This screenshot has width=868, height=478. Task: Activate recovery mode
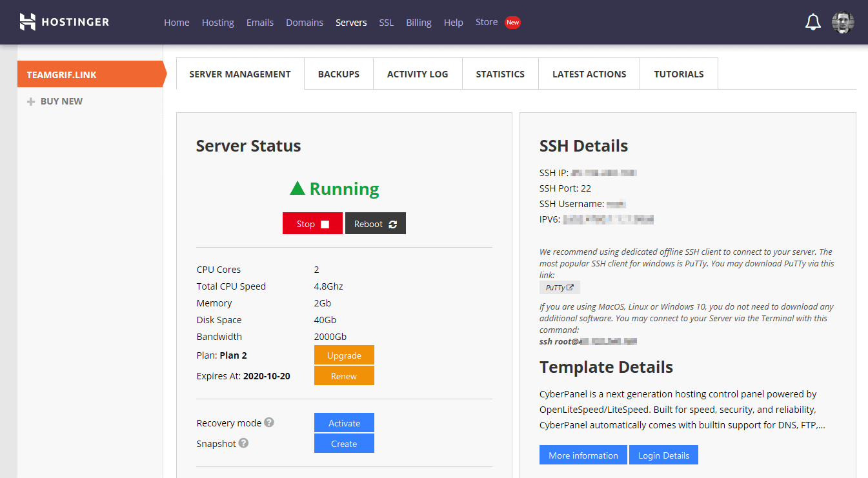point(344,423)
